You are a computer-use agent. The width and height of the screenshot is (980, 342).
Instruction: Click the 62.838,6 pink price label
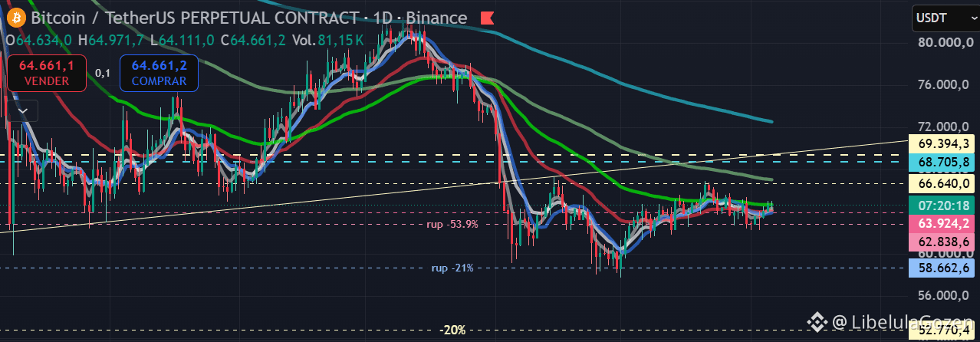[x=942, y=242]
